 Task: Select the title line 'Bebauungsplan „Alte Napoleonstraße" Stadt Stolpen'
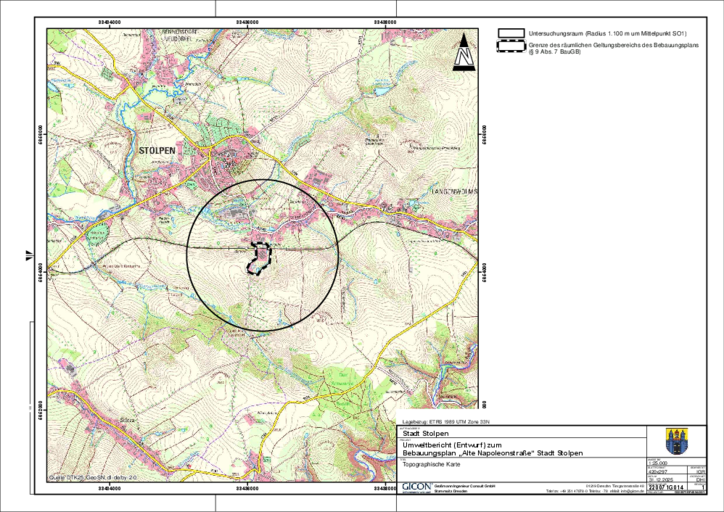click(493, 453)
